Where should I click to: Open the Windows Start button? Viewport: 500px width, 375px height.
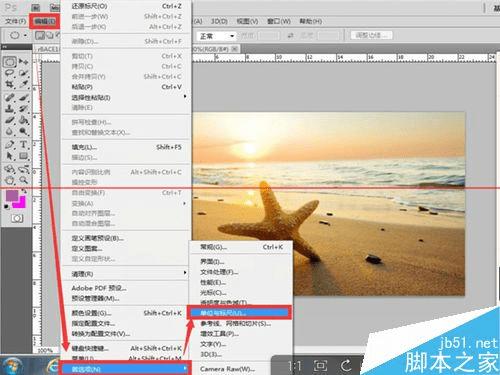click(x=12, y=366)
